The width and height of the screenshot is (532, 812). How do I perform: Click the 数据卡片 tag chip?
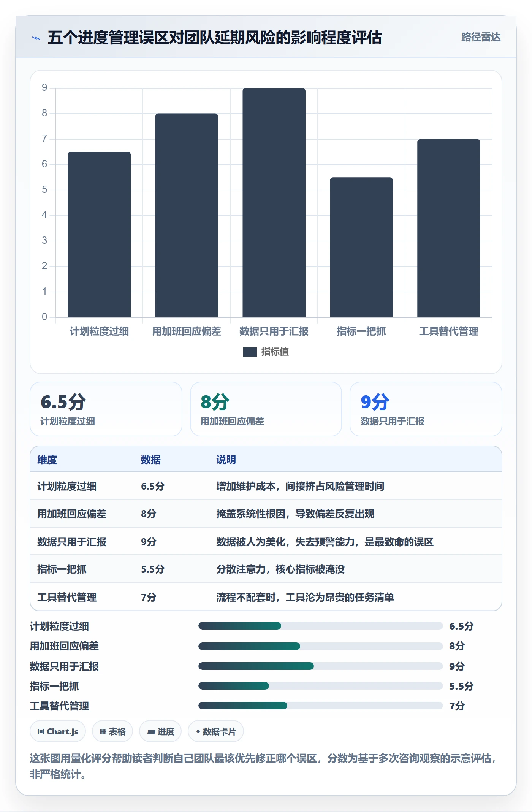click(x=216, y=731)
